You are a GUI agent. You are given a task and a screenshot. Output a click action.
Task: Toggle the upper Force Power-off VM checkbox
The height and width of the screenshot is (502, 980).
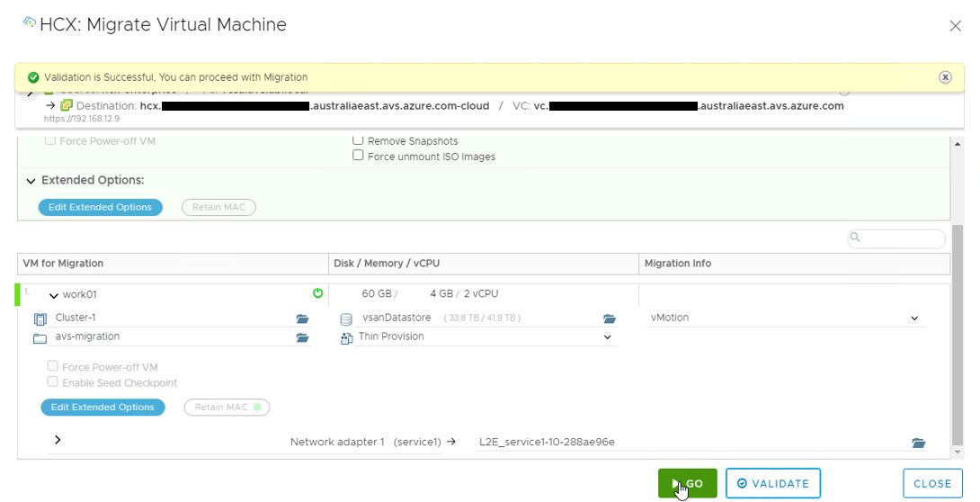tap(50, 140)
